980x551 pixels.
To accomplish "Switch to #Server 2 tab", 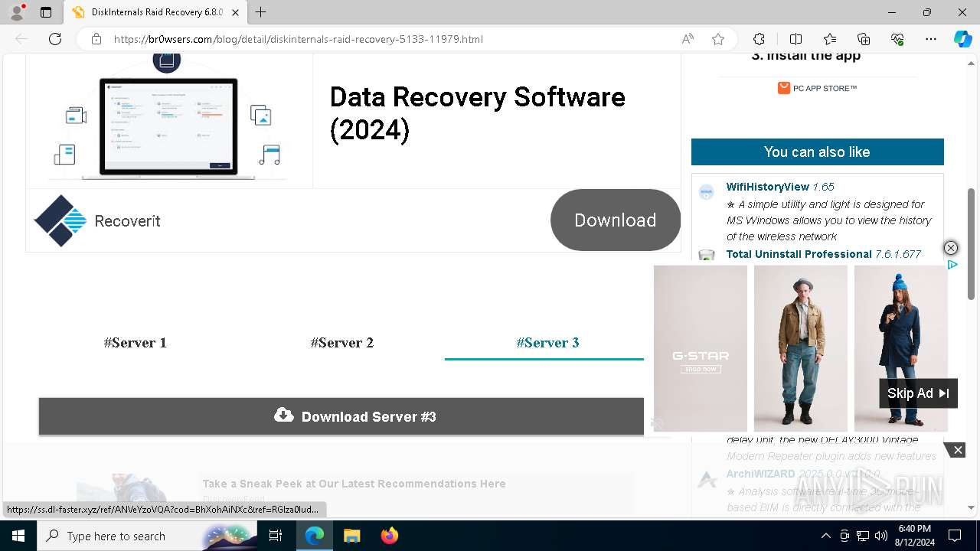I will 342,343.
